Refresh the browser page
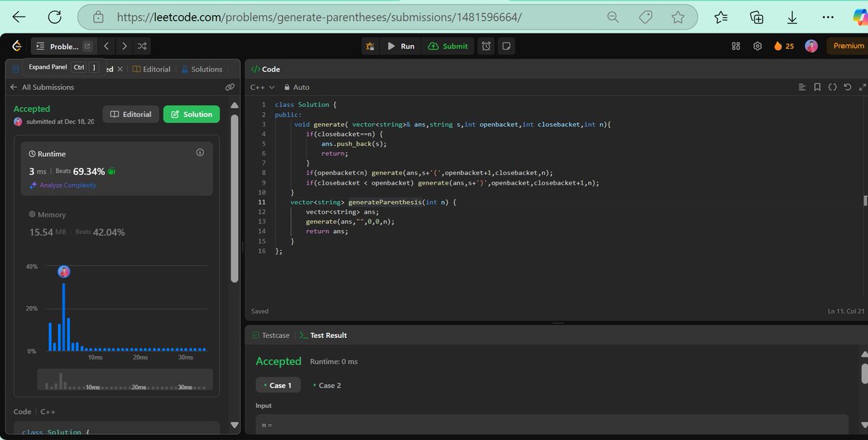The width and height of the screenshot is (868, 440). pos(54,17)
